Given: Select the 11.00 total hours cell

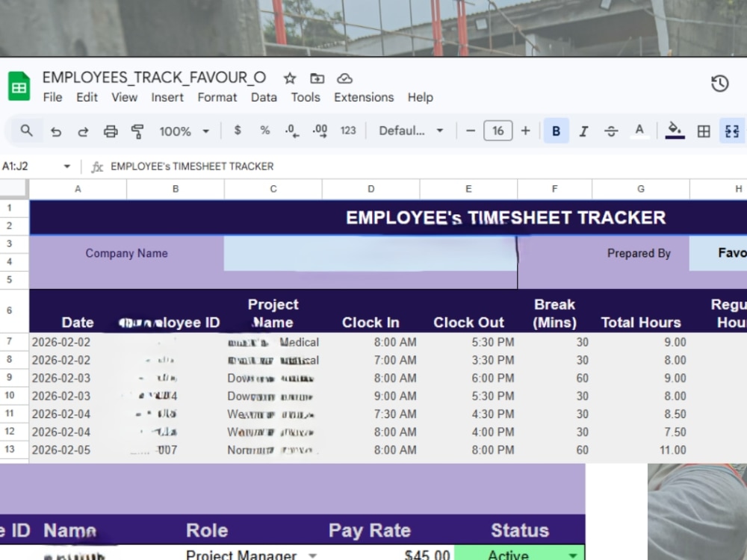Looking at the screenshot, I should (641, 450).
